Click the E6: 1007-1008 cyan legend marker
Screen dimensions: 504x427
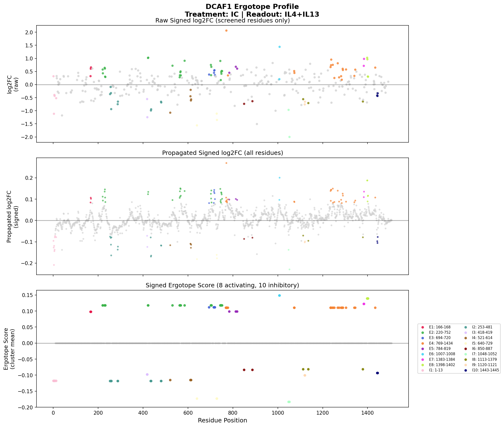coord(423,354)
